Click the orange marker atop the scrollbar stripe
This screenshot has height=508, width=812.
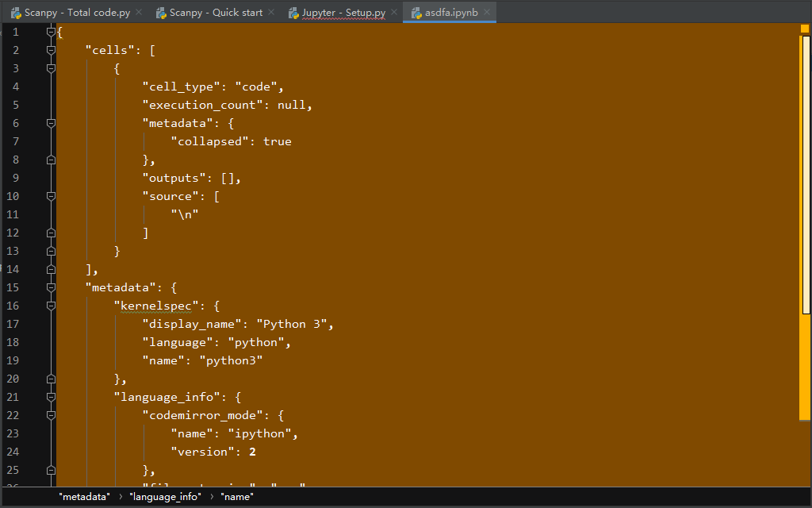[x=804, y=29]
